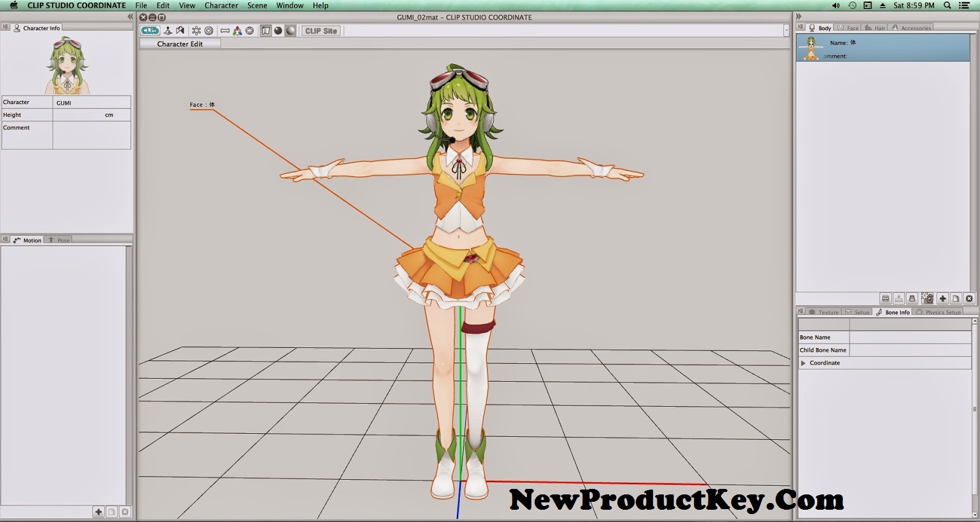Select the Body tab
980x522 pixels.
click(x=820, y=28)
